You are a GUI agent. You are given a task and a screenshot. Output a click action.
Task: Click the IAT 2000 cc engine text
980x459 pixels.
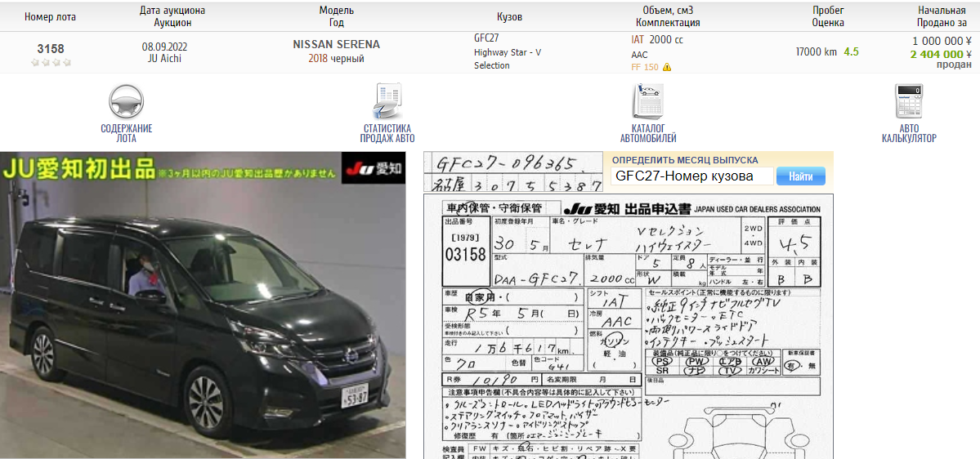point(657,39)
